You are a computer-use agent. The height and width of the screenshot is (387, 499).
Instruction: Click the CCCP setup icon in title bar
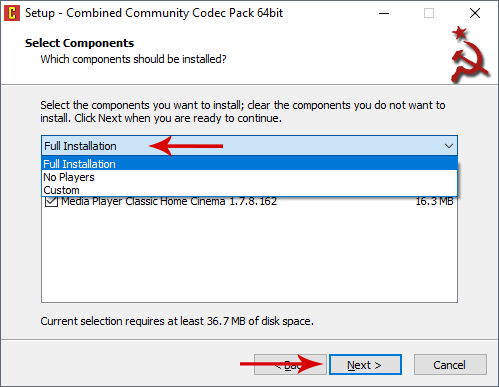[12, 13]
